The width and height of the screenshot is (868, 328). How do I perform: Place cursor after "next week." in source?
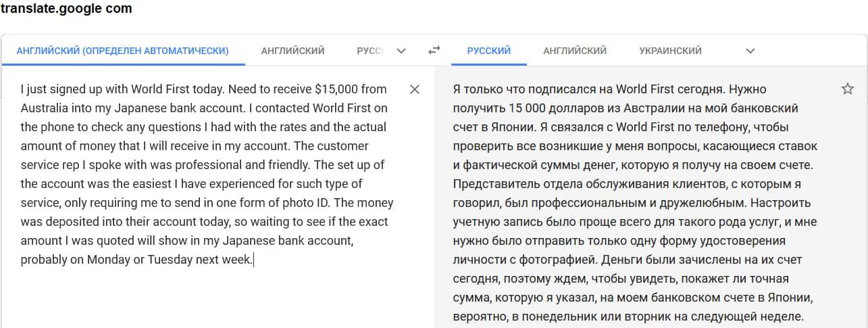(x=253, y=260)
